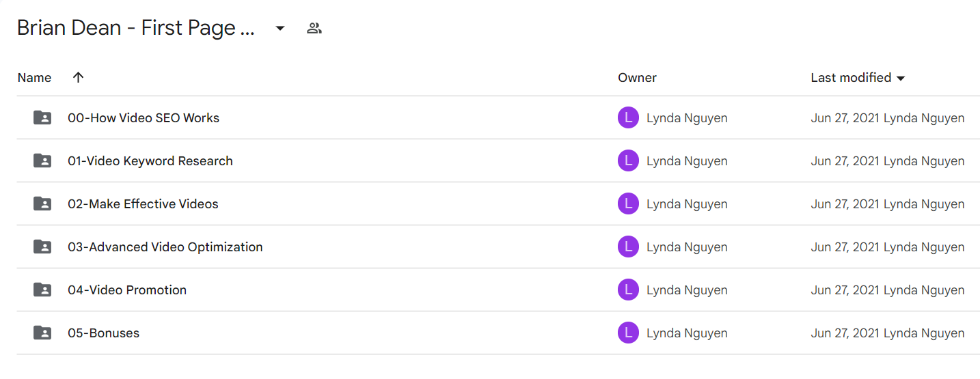
Task: Click the shared people icon beside folder title
Action: coord(314,28)
